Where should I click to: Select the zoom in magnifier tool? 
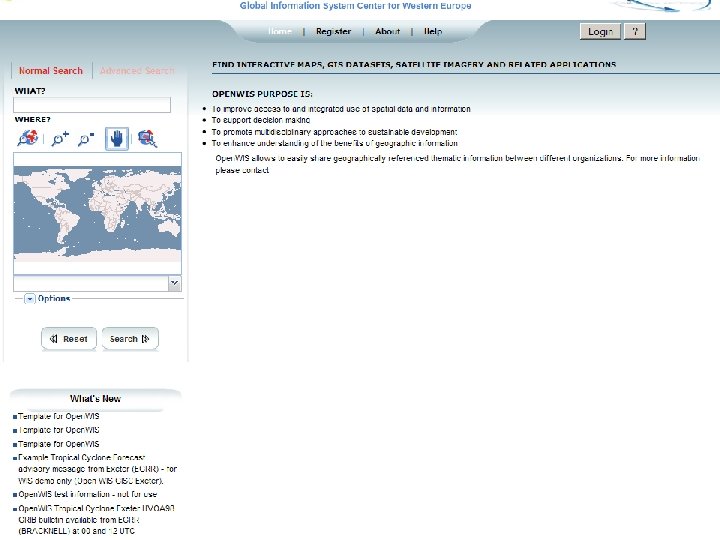(60, 138)
